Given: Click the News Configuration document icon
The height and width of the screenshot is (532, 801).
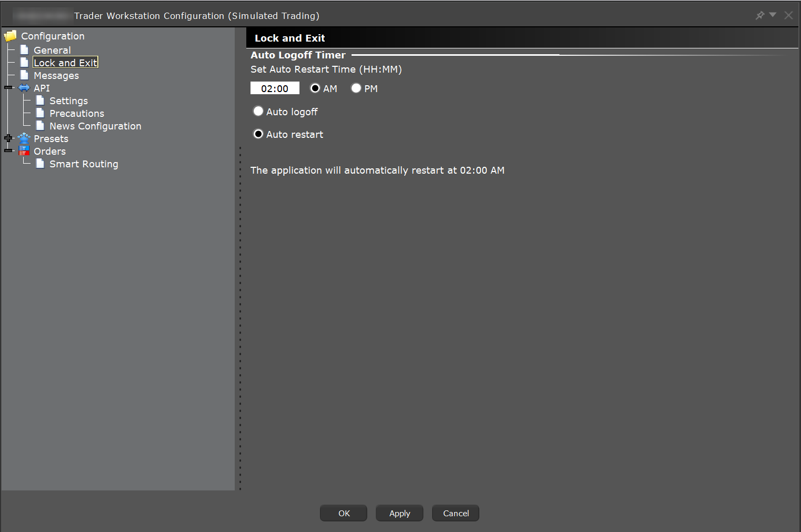Looking at the screenshot, I should tap(40, 125).
